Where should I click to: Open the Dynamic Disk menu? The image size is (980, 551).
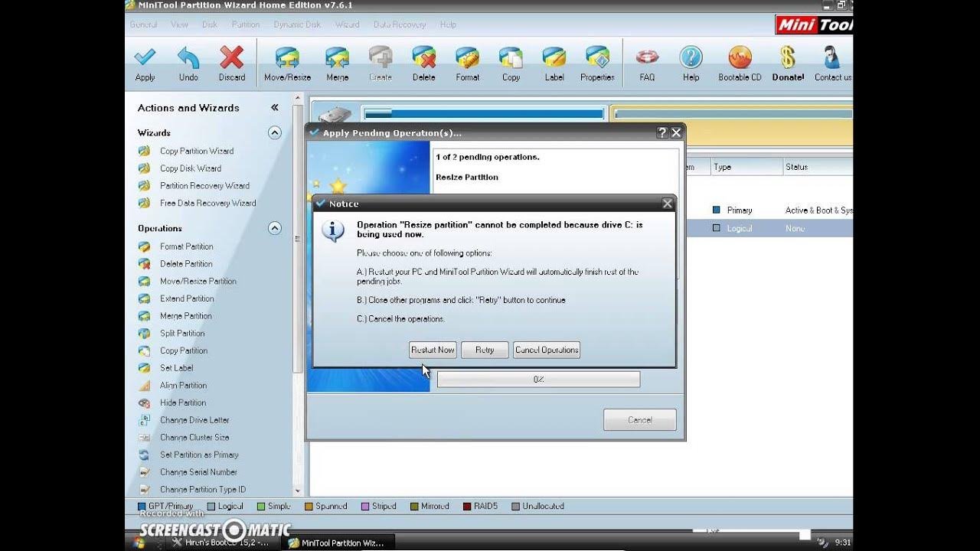point(297,24)
